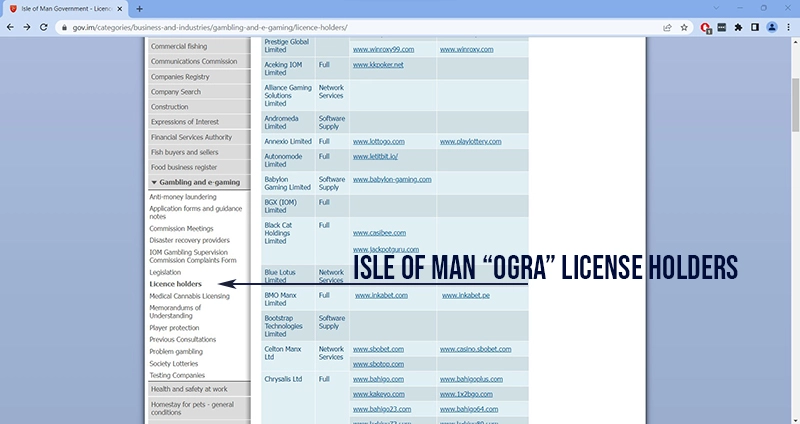Open Previous Consultations link
800x424 pixels.
(183, 340)
